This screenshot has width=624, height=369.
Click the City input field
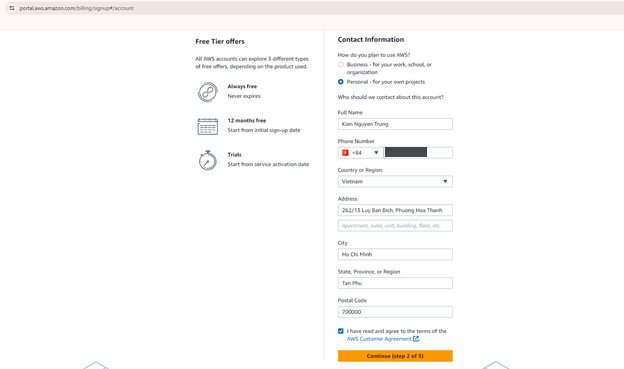[x=395, y=254]
